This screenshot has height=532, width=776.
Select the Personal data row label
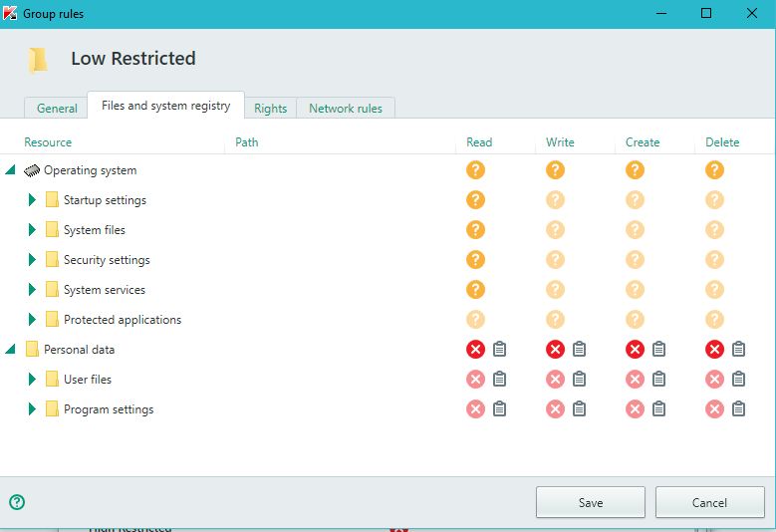[x=79, y=350]
